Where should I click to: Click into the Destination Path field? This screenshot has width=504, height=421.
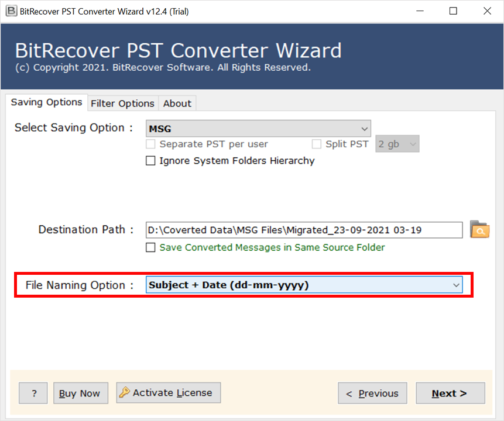pos(304,230)
